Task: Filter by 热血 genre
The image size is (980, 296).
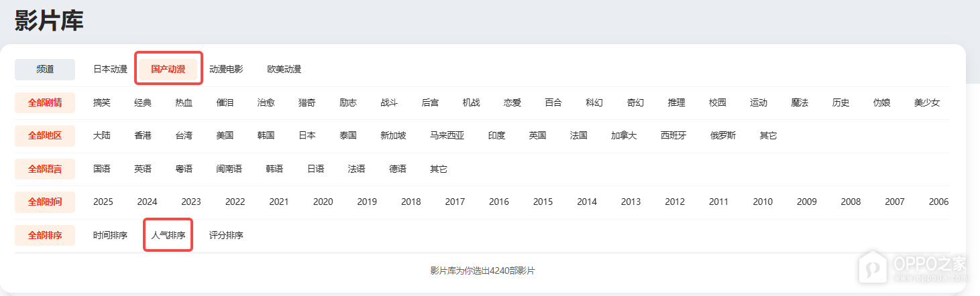Action: (184, 102)
